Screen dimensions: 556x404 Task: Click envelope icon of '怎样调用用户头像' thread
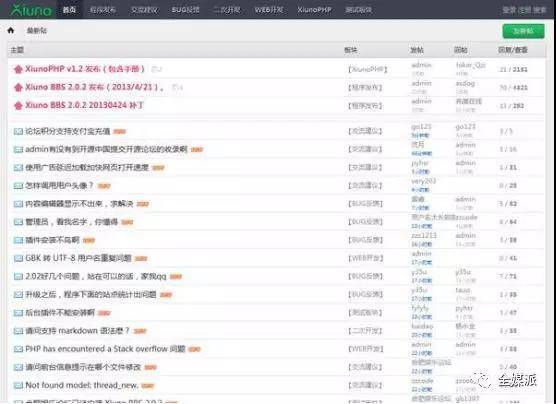[18, 186]
